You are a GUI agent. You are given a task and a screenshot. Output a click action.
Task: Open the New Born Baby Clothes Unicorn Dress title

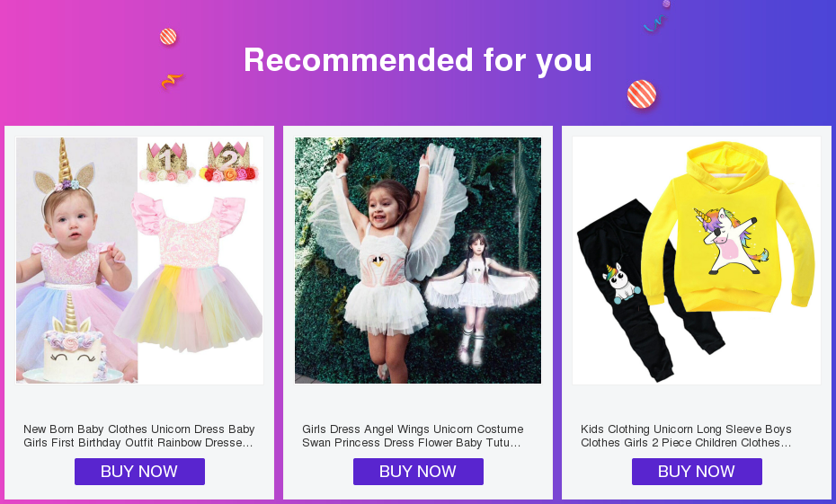point(139,436)
